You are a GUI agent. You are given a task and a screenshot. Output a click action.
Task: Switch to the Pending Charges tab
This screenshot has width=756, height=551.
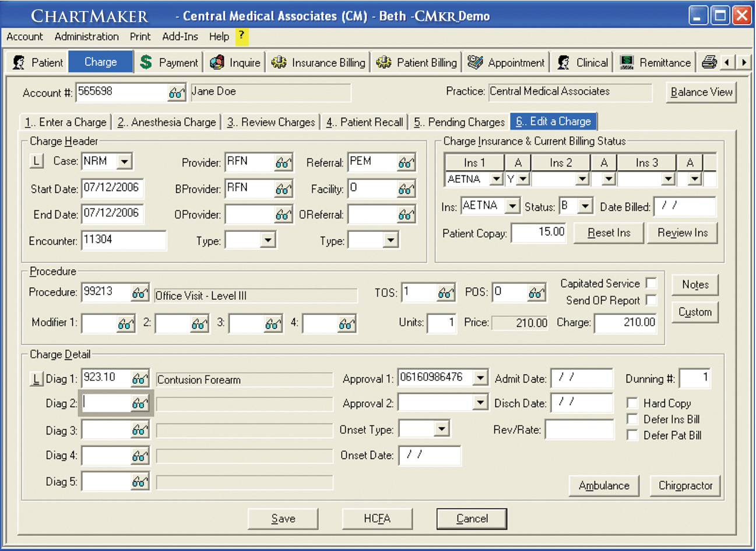pyautogui.click(x=459, y=122)
